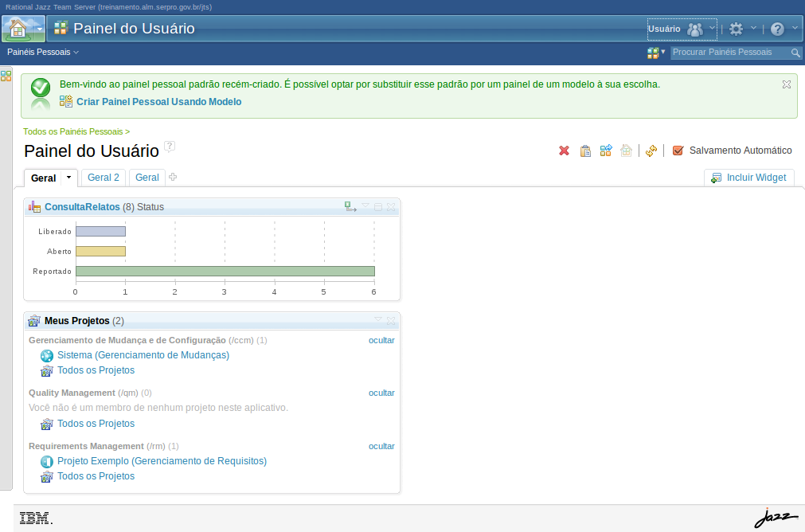Image resolution: width=805 pixels, height=532 pixels.
Task: Click the export icon in ConsultaRelatos widget
Action: pyautogui.click(x=350, y=206)
